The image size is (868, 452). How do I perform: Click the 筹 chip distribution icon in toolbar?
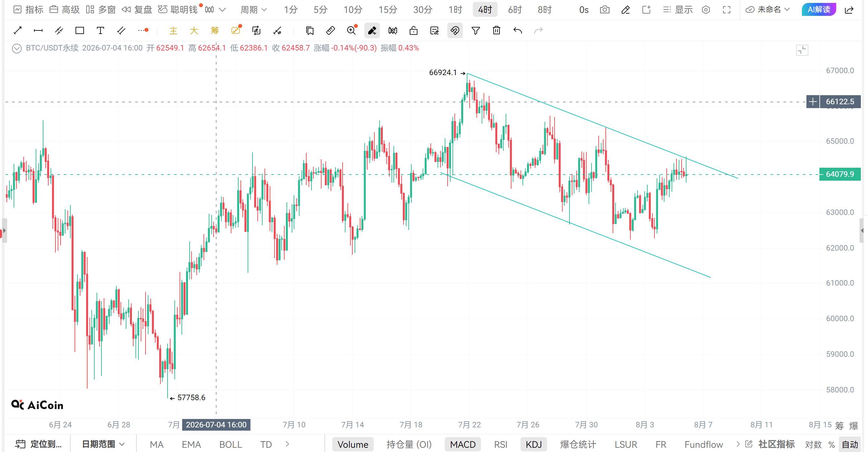[x=215, y=31]
